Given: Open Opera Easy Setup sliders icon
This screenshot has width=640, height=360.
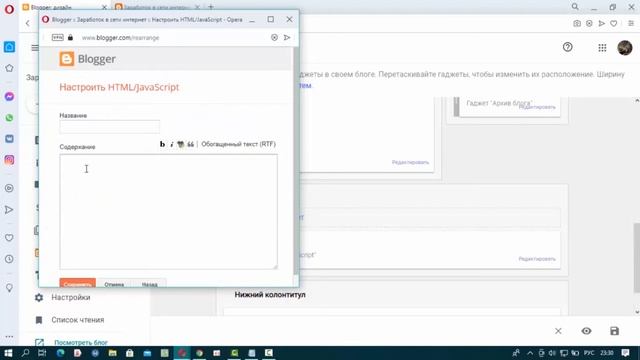Looking at the screenshot, I should (x=631, y=24).
